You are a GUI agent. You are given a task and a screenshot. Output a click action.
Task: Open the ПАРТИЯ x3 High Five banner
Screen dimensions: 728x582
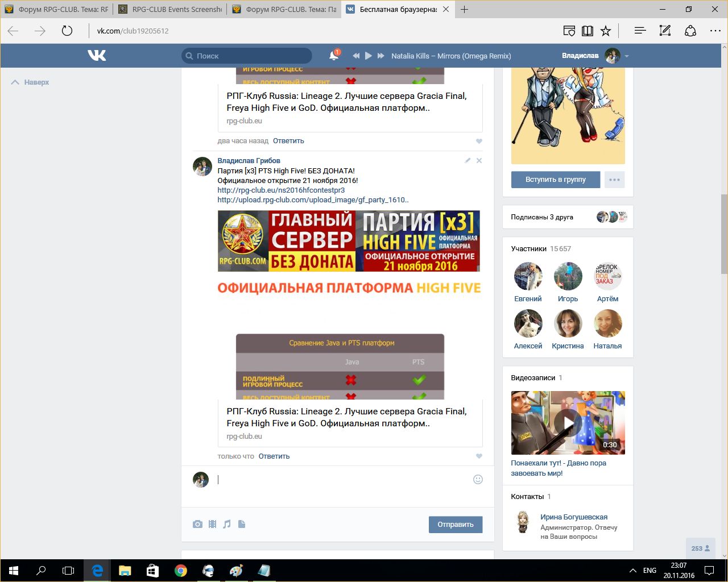pyautogui.click(x=349, y=241)
